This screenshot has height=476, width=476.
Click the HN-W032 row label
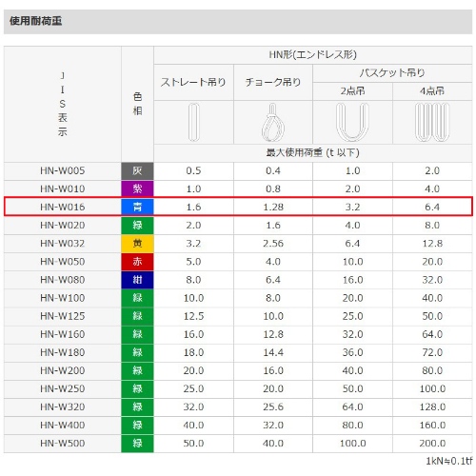pyautogui.click(x=63, y=244)
